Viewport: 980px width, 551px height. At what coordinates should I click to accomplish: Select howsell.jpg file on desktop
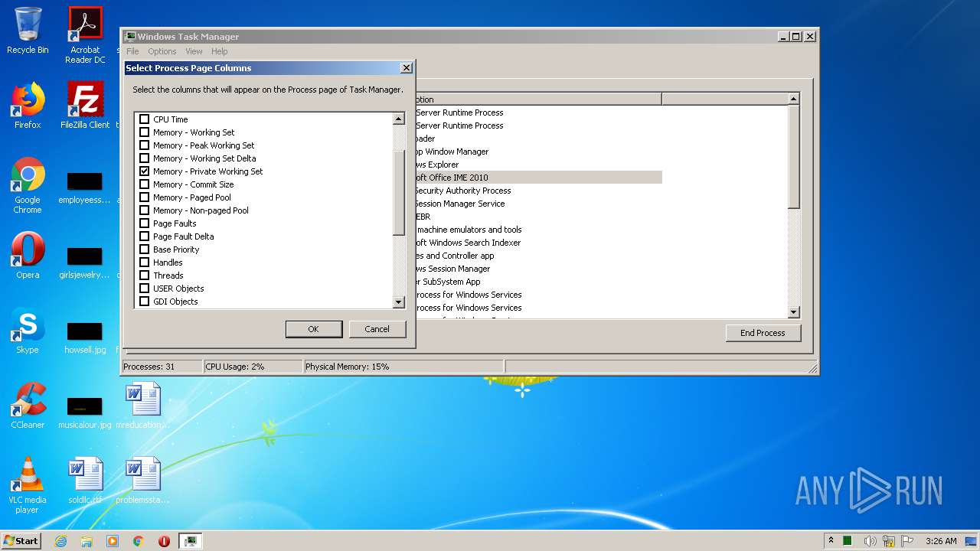[85, 337]
